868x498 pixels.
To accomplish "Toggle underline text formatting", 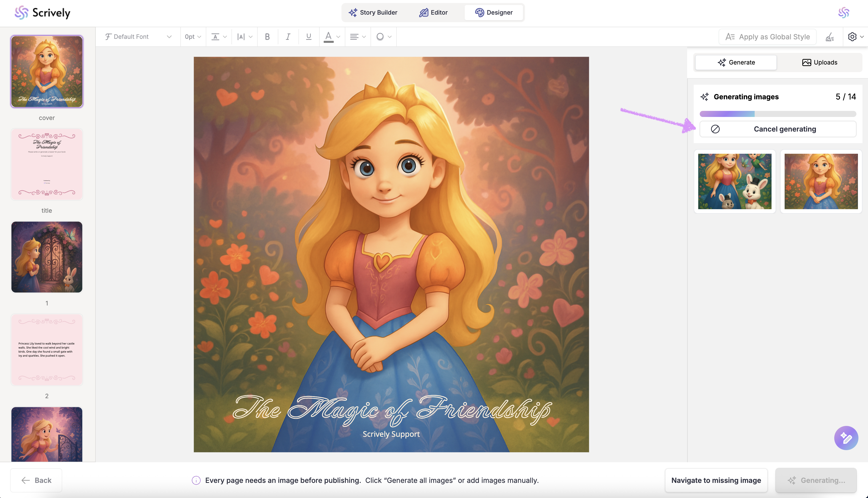I will [309, 37].
